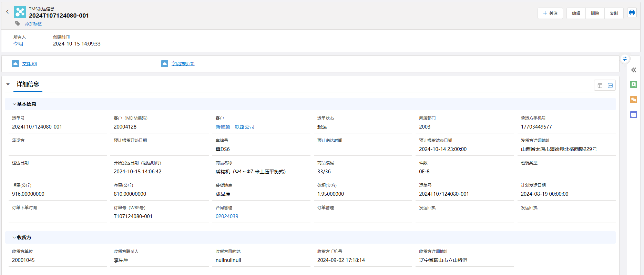Open the green bookmark star sidebar icon

[x=633, y=84]
